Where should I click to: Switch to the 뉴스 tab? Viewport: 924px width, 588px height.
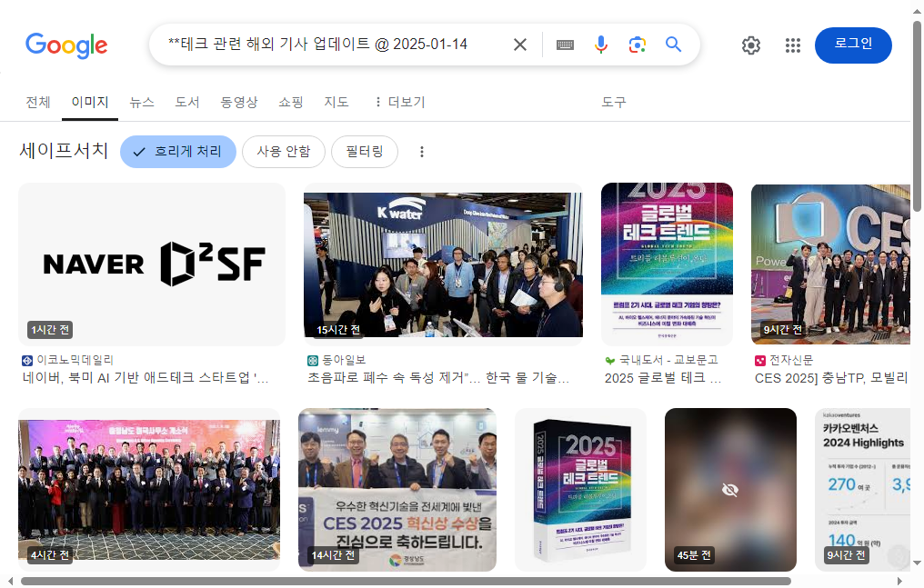tap(142, 103)
